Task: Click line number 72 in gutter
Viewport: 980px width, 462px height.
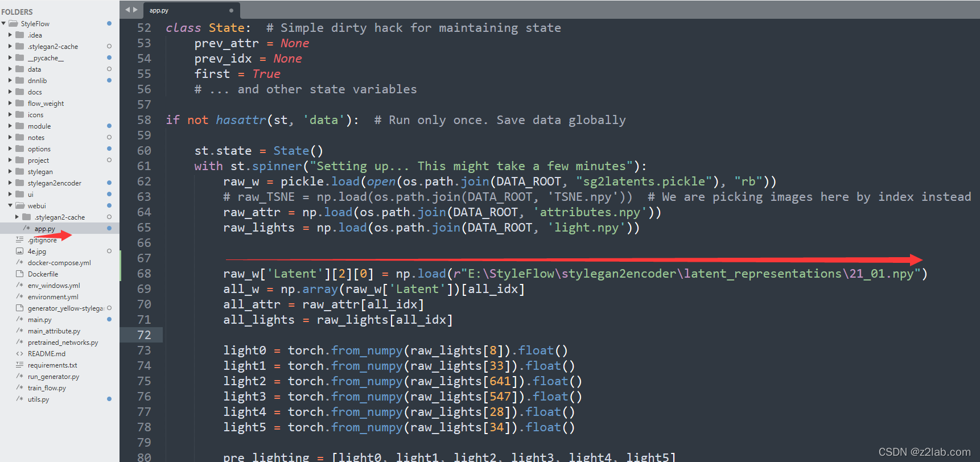Action: (x=144, y=335)
